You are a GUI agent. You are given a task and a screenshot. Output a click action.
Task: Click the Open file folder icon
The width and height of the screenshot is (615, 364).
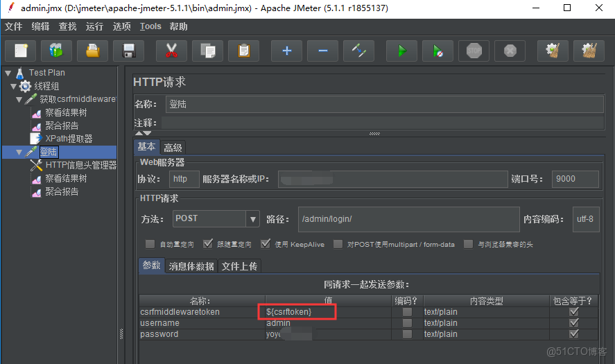[93, 51]
